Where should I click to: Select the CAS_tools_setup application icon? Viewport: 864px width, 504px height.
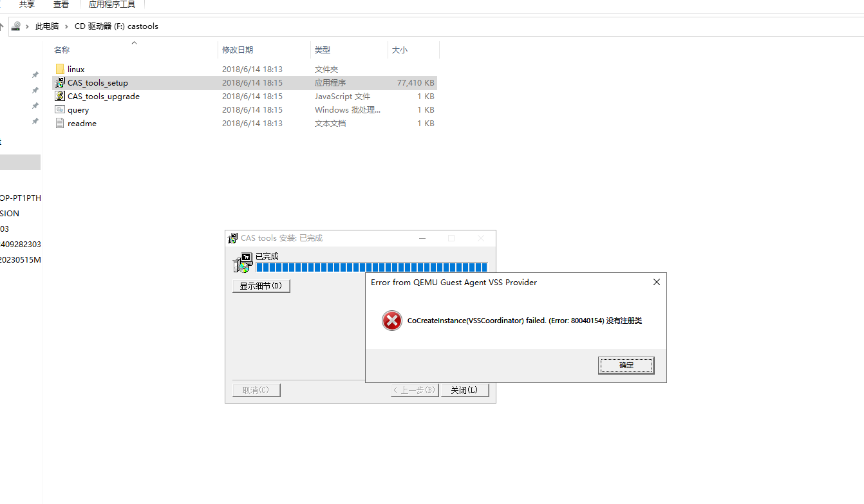(x=60, y=82)
